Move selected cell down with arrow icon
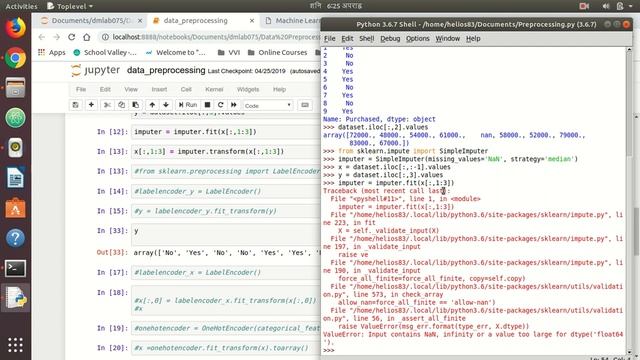 166,105
